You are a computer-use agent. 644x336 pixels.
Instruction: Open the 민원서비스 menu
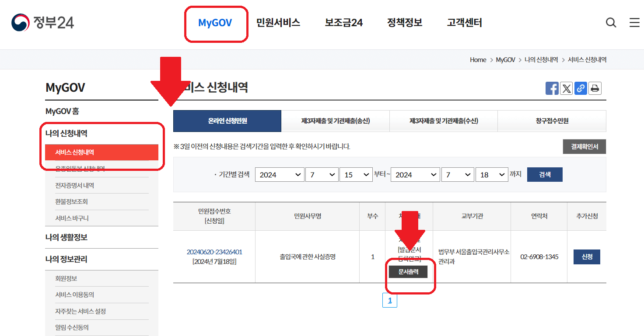pos(279,23)
